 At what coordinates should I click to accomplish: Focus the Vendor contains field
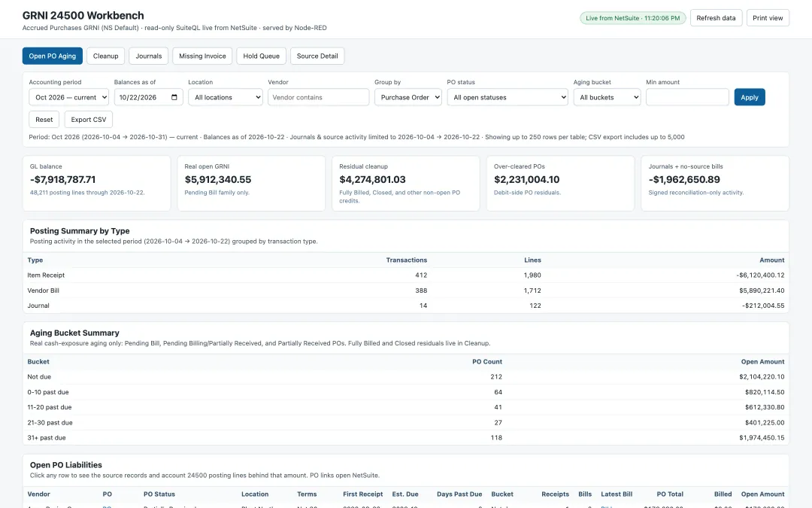(x=319, y=97)
